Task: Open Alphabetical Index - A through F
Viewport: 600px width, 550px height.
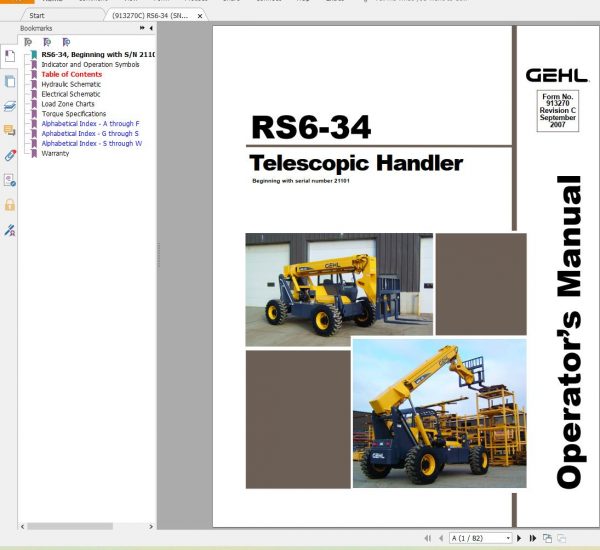Action: pos(90,124)
